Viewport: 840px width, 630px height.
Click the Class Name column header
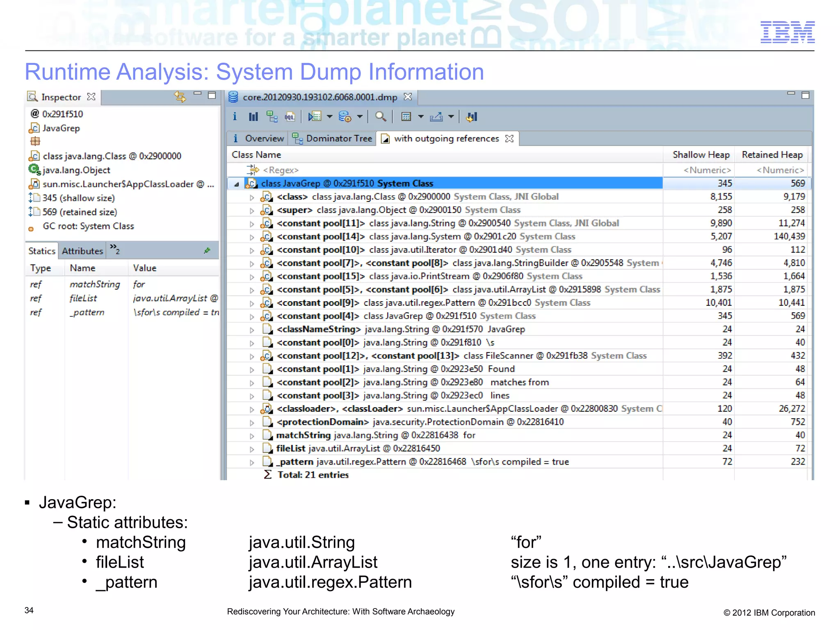445,155
